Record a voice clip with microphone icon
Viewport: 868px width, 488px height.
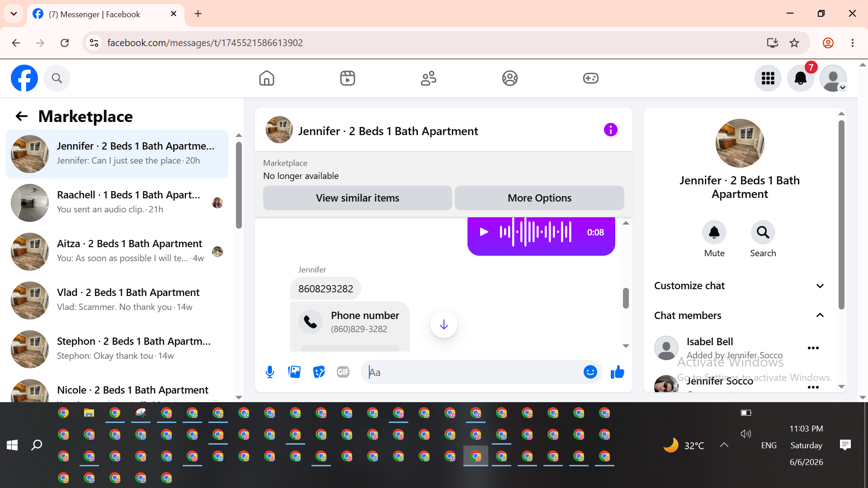coord(270,372)
